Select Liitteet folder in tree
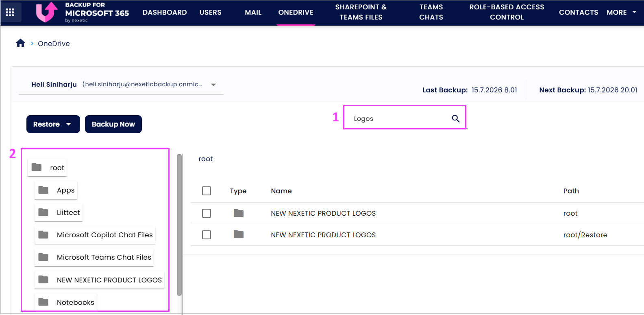Viewport: 644px width, 315px height. (68, 212)
